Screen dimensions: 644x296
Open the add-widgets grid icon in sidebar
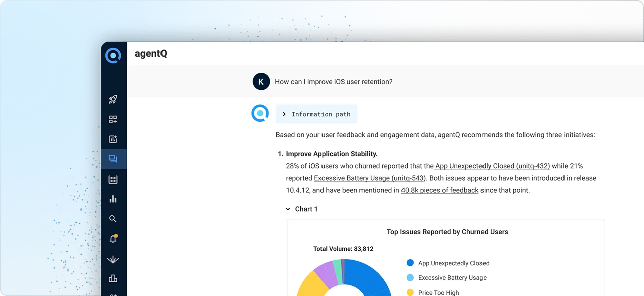point(113,119)
